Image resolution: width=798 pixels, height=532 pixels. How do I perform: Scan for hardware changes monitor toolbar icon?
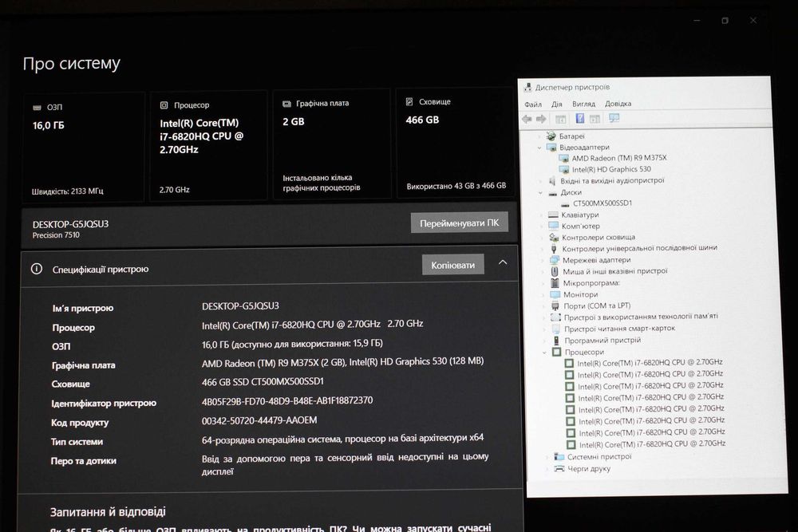(614, 118)
